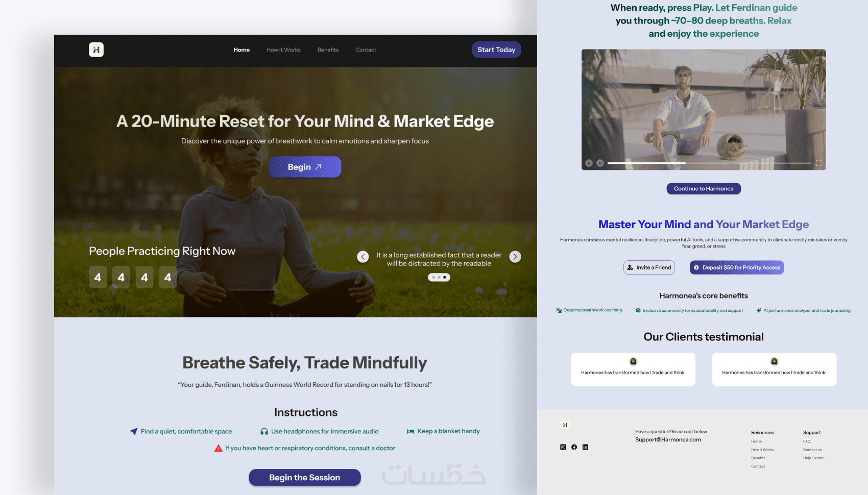Click the Begin button in the hero
The image size is (868, 495).
(305, 167)
